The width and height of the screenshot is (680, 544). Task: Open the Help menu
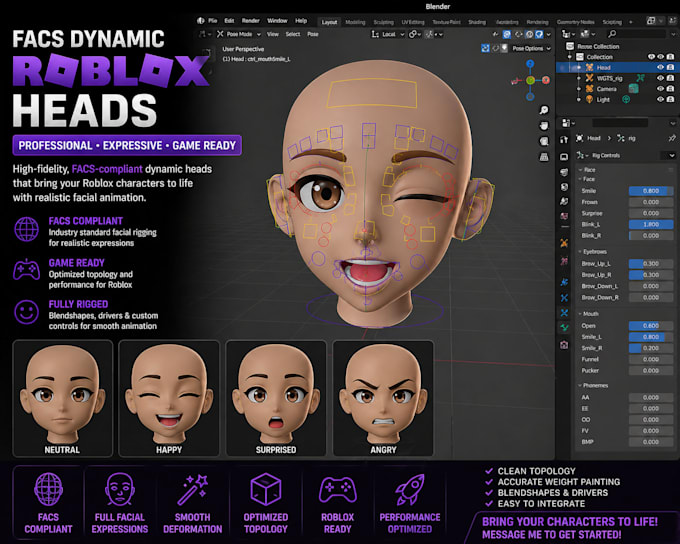301,21
